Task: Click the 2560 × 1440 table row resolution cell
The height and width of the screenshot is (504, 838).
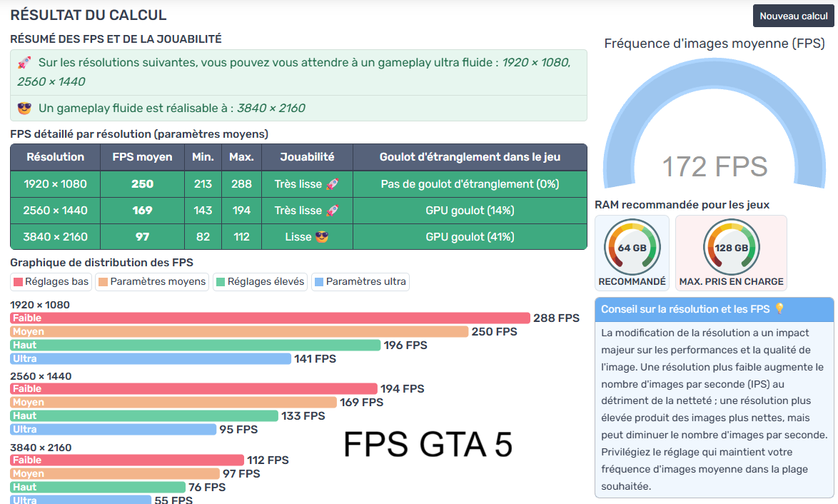Action: (x=55, y=211)
